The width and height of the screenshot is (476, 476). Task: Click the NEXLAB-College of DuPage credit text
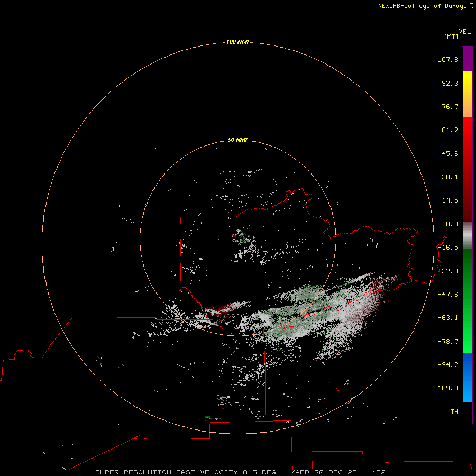[x=422, y=6]
